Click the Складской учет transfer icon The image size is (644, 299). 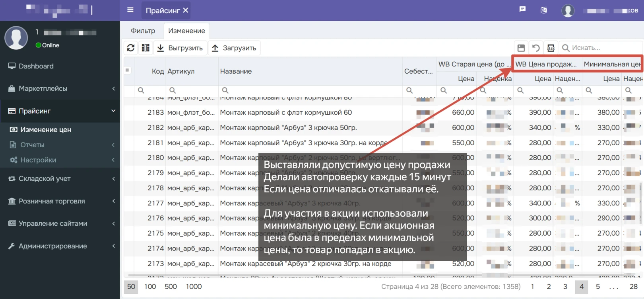click(12, 179)
